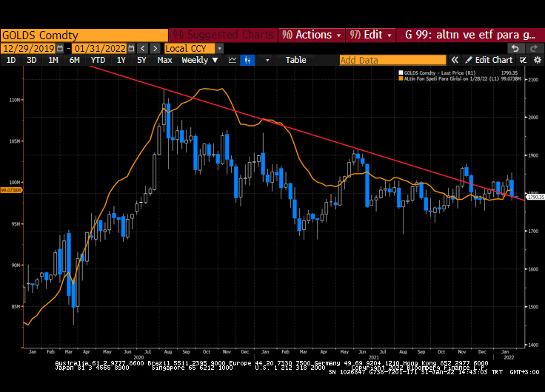Click the G 99 chart title

pos(470,35)
